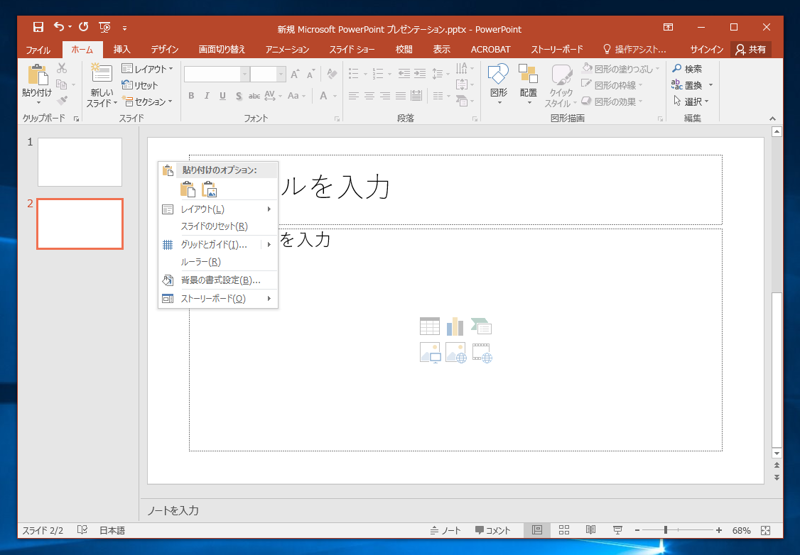
Task: Click the Save icon in quick access toolbar
Action: (x=38, y=27)
